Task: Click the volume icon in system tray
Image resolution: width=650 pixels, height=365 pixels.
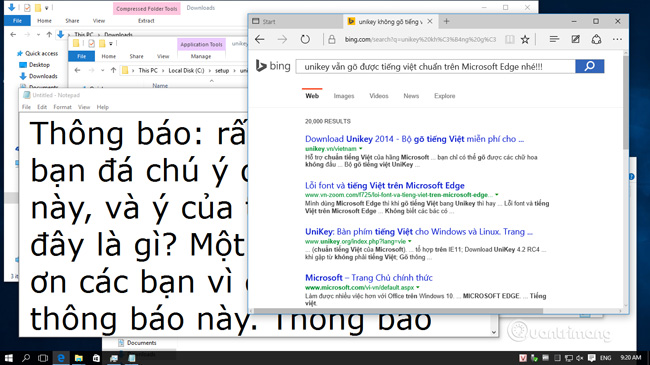Action: [x=580, y=358]
